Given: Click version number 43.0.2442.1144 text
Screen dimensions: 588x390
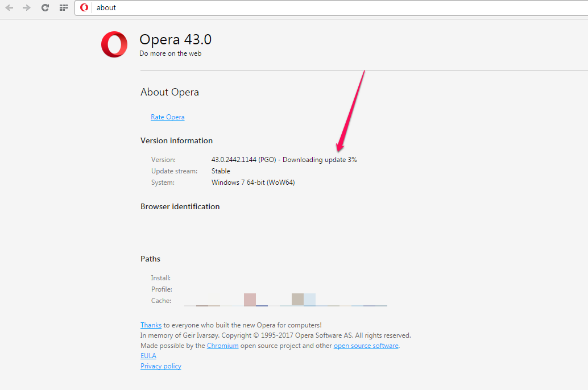Looking at the screenshot, I should (234, 160).
